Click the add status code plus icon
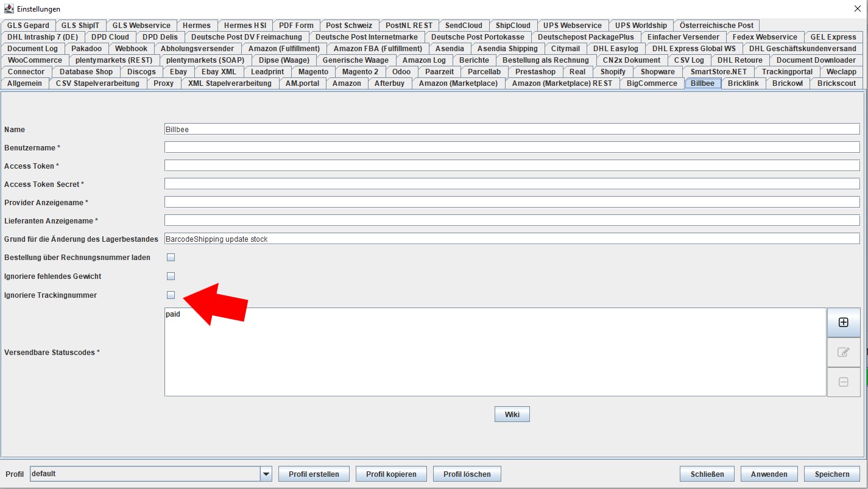This screenshot has height=489, width=868. tap(843, 323)
